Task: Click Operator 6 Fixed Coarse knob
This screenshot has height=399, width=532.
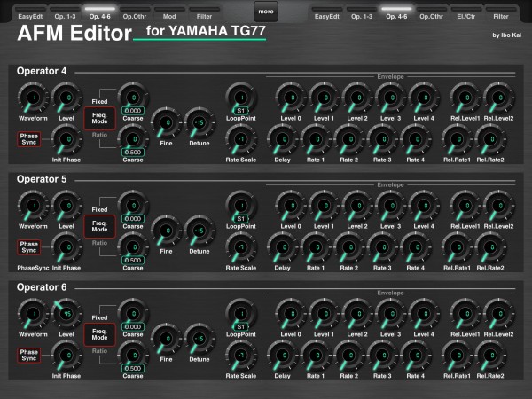Action: point(133,313)
